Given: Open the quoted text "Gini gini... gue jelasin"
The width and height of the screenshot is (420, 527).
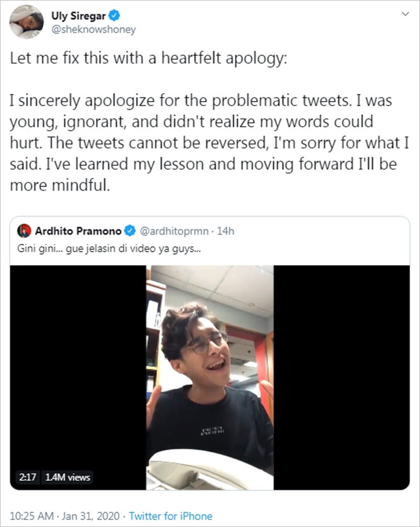Looking at the screenshot, I should [110, 247].
